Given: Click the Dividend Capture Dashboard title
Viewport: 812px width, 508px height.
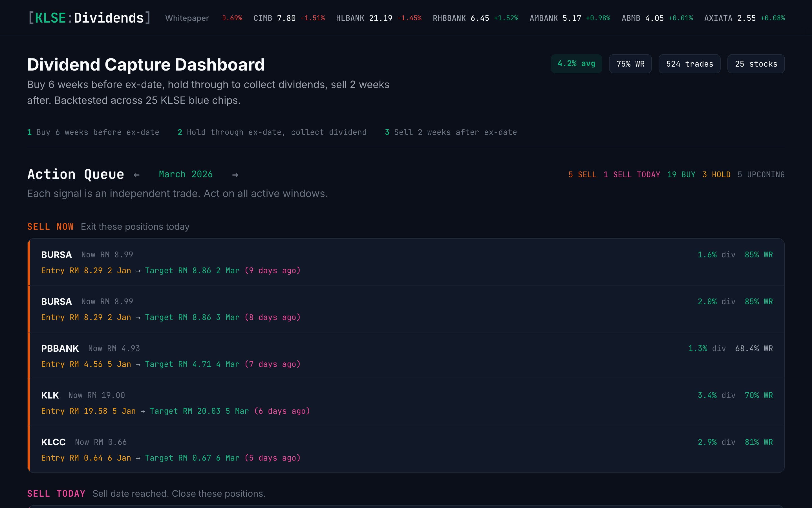Looking at the screenshot, I should [x=146, y=65].
